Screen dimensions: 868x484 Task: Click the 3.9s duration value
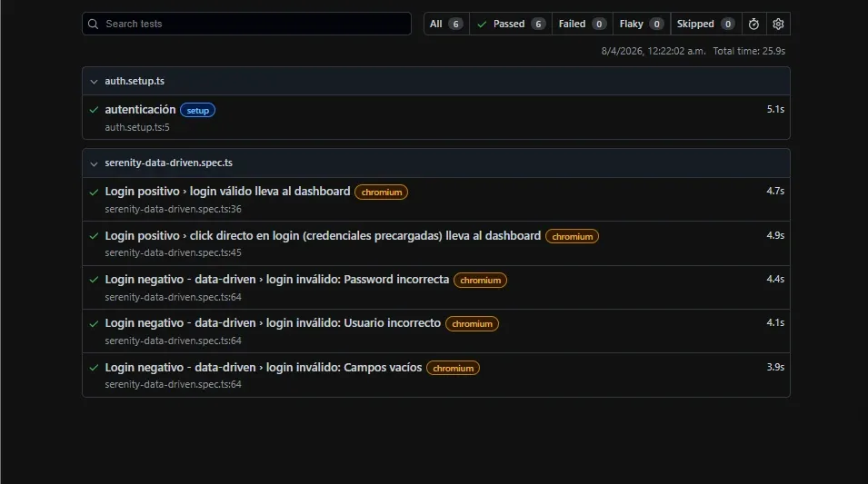click(x=775, y=367)
